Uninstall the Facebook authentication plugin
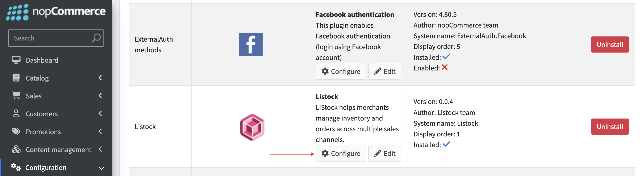The height and width of the screenshot is (176, 644). coord(610,45)
